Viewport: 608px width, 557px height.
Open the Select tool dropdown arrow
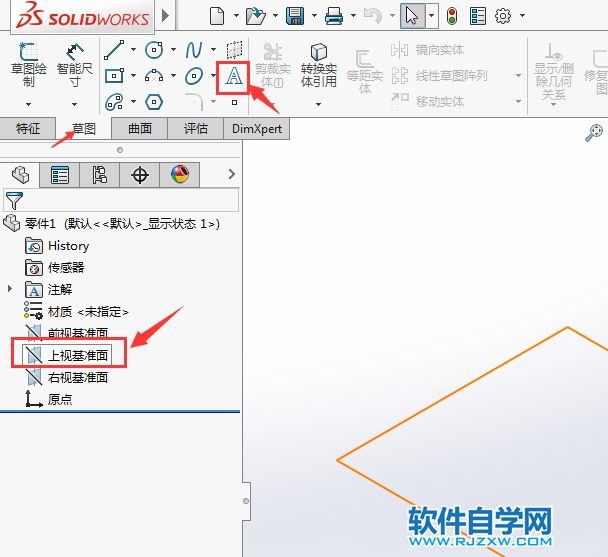click(432, 16)
